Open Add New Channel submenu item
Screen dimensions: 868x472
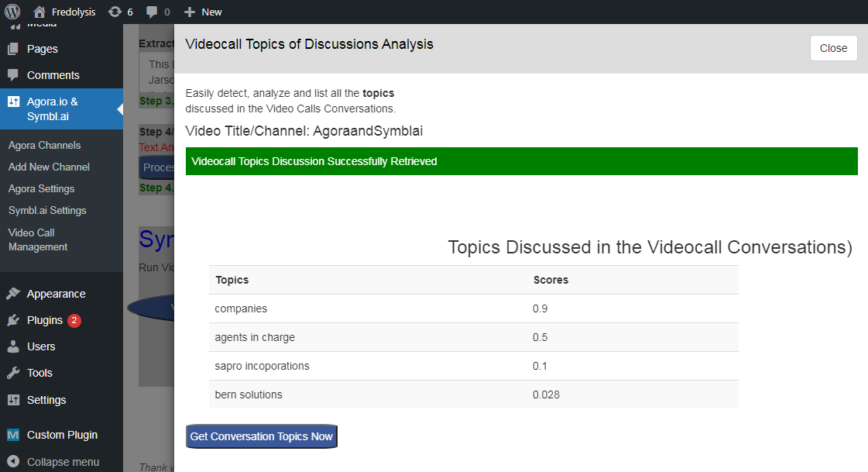(x=49, y=167)
